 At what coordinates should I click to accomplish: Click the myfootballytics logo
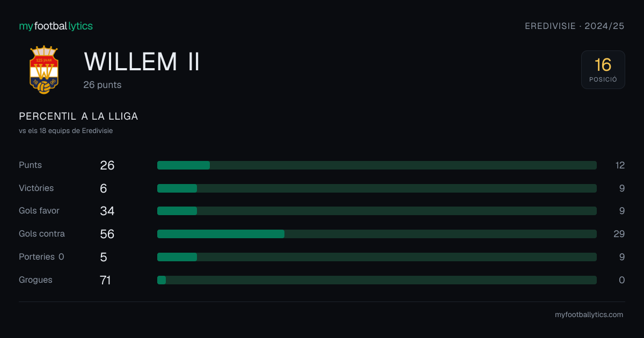[x=56, y=26]
